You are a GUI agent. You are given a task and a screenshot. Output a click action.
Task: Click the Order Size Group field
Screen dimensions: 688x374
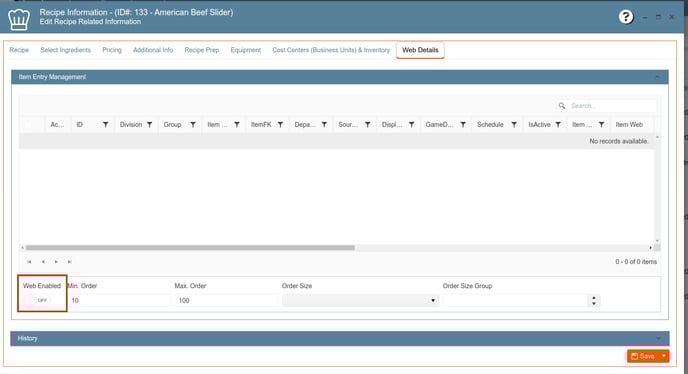(516, 301)
